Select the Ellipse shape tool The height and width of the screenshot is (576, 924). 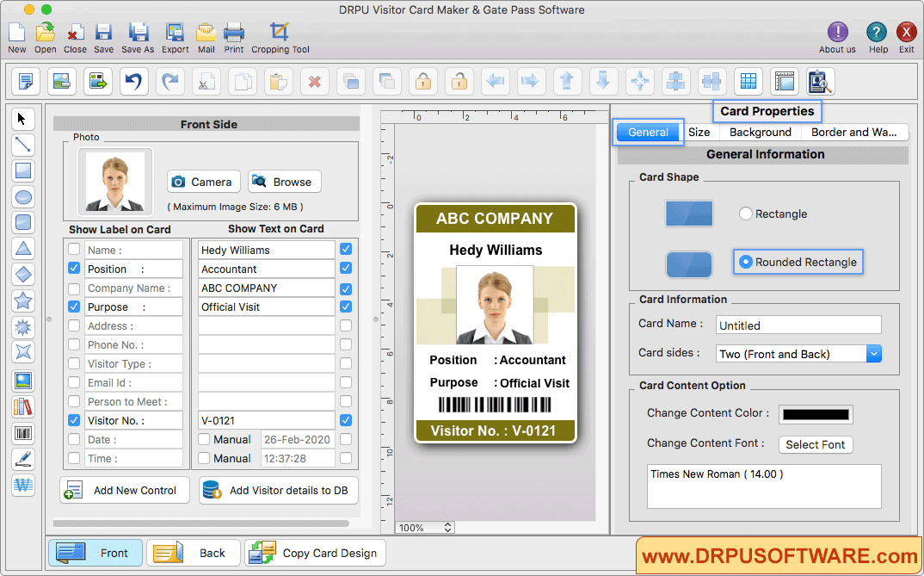pyautogui.click(x=23, y=197)
